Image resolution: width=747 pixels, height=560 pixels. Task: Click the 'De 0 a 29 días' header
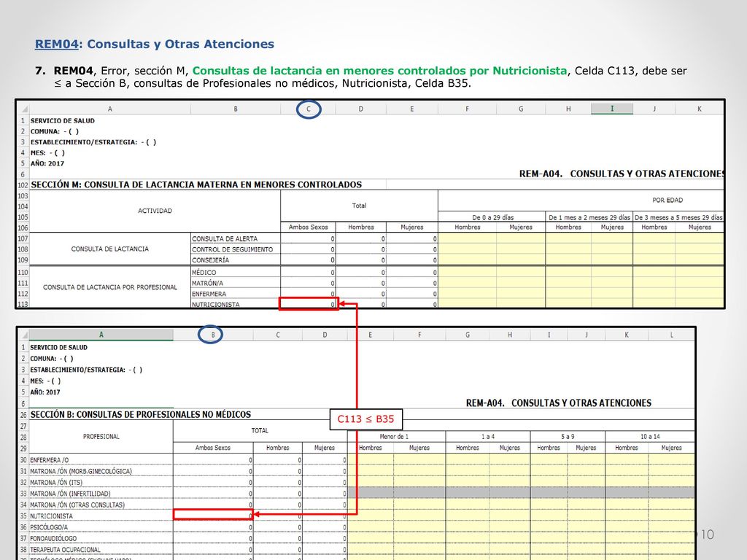(492, 217)
